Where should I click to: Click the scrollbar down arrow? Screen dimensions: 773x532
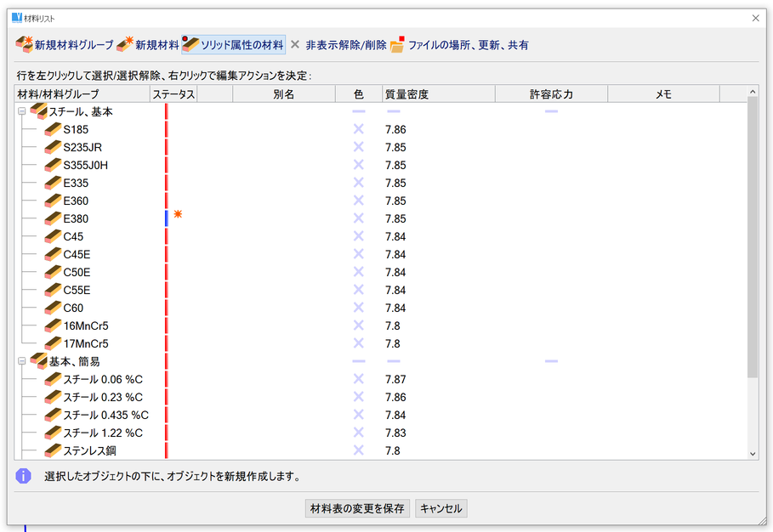(752, 454)
